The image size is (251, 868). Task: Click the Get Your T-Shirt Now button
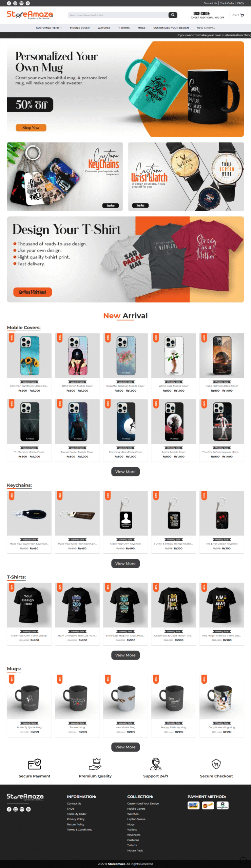(33, 292)
